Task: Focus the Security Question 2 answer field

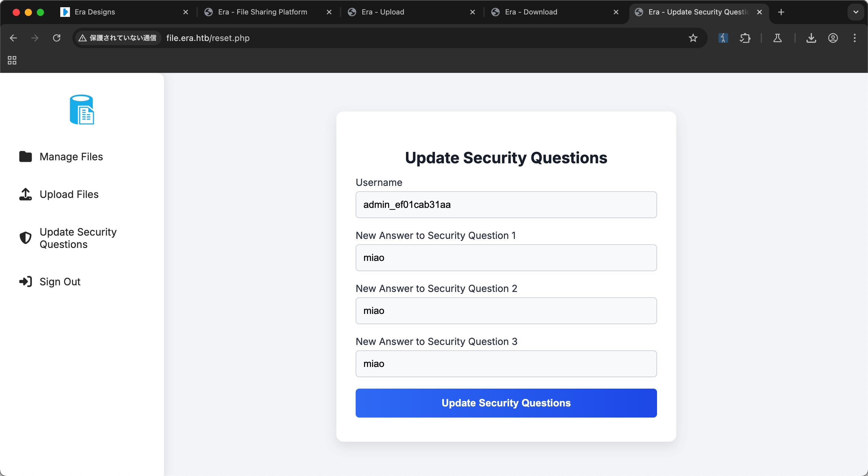Action: tap(506, 311)
